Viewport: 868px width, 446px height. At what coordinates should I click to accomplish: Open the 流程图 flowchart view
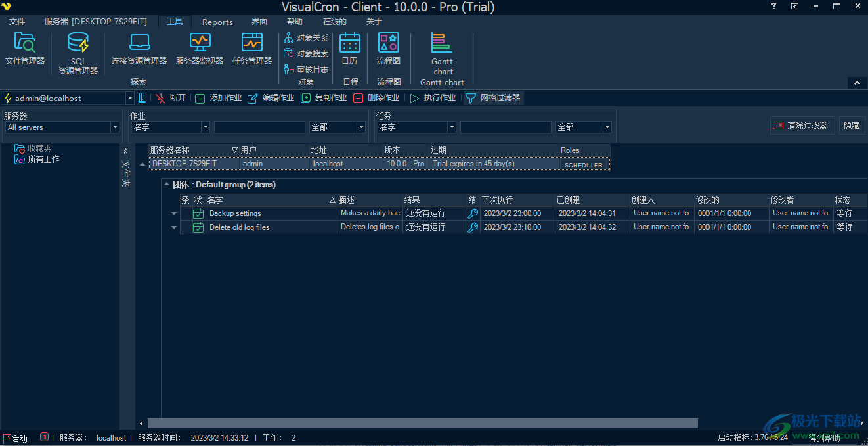(x=389, y=49)
